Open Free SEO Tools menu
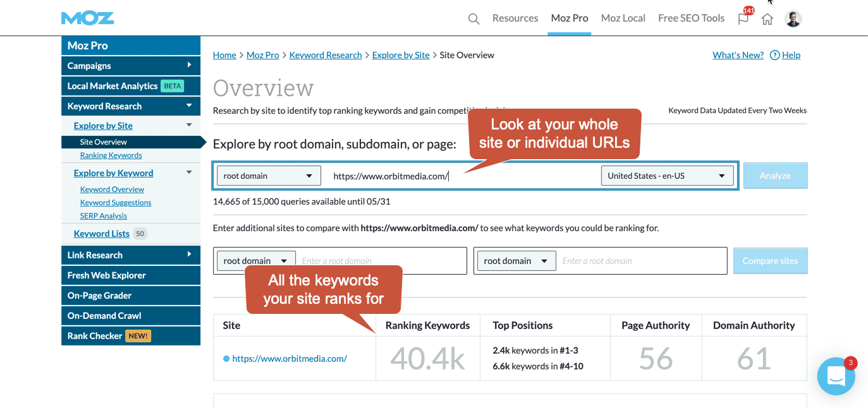 pos(691,18)
